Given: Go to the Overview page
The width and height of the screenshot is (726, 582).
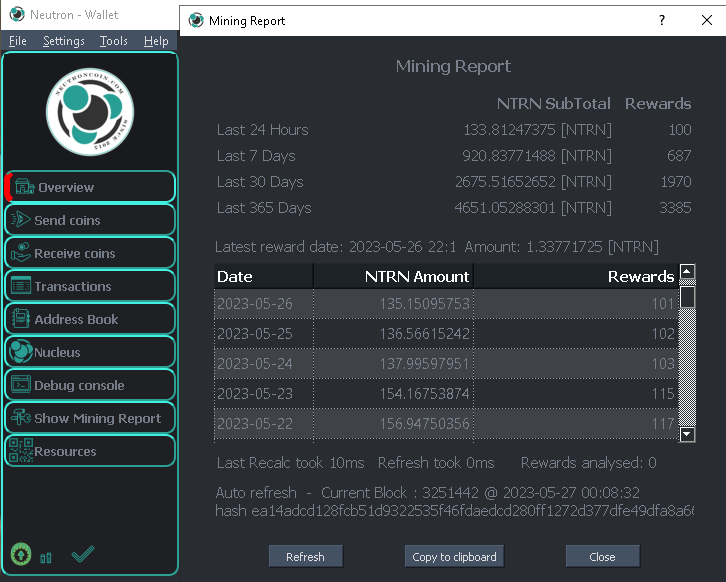Looking at the screenshot, I should click(90, 187).
